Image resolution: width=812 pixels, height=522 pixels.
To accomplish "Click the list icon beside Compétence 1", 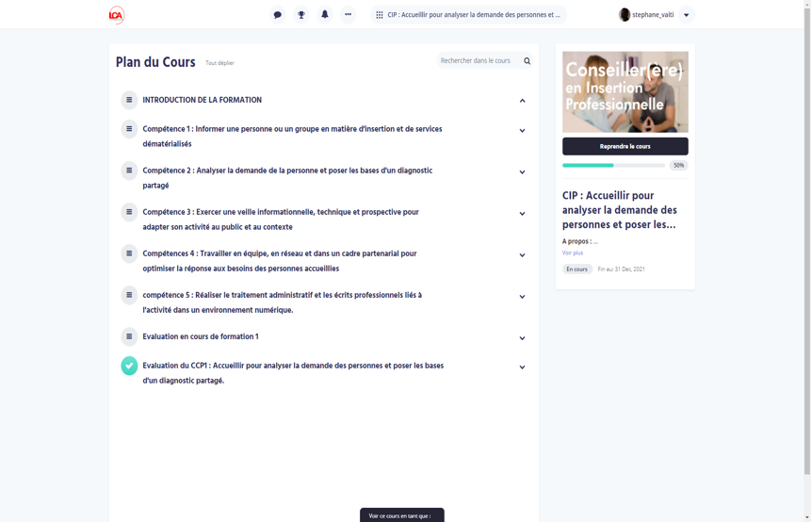I will (x=129, y=129).
